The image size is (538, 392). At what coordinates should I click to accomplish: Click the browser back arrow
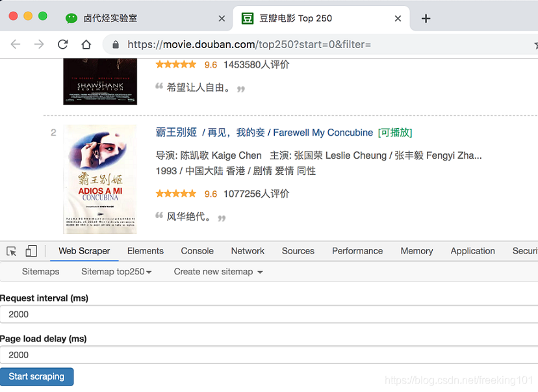16,44
